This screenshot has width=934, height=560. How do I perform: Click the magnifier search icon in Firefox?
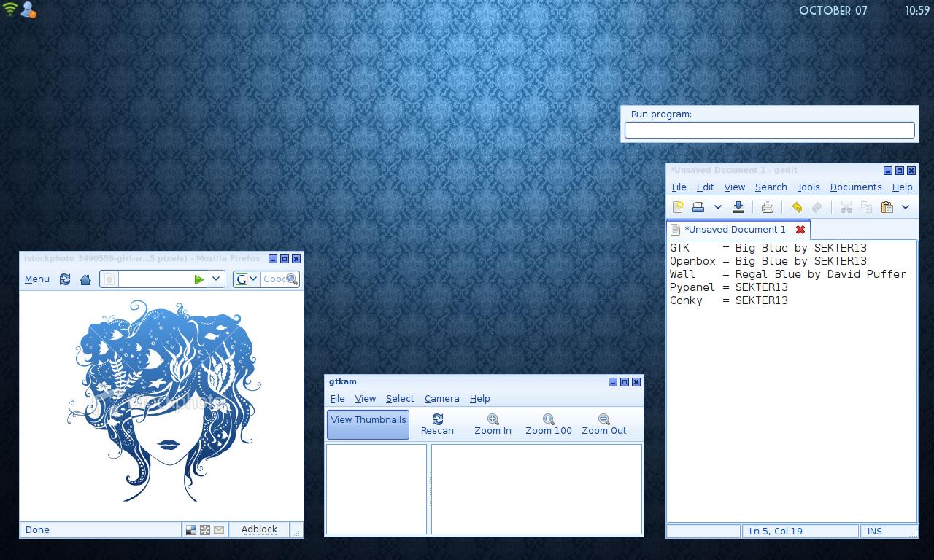[292, 279]
